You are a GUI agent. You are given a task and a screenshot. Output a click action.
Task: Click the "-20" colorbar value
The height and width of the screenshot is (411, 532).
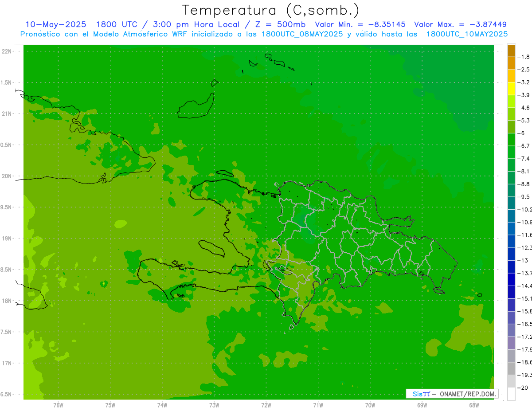click(x=523, y=388)
